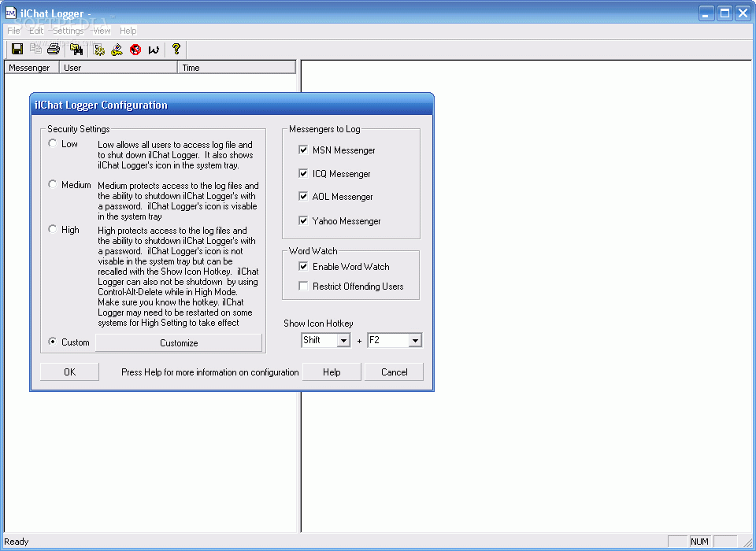Uncheck the AOL Messenger checkbox

pyautogui.click(x=303, y=196)
